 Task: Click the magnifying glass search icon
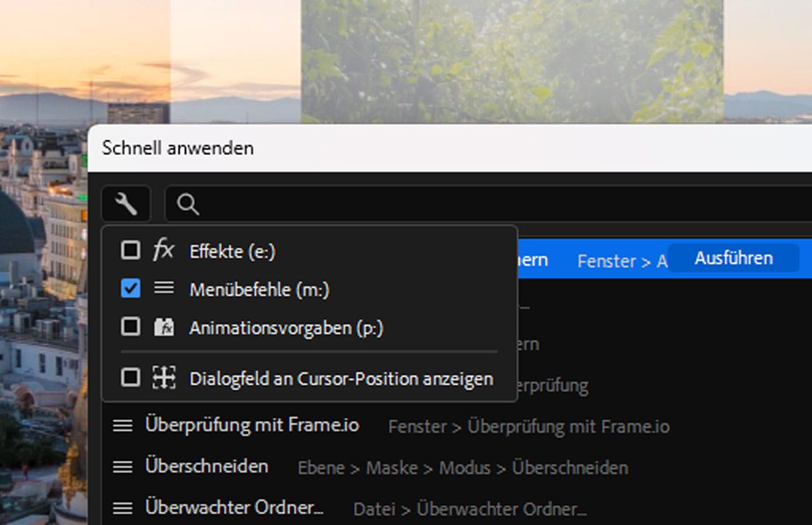(187, 204)
